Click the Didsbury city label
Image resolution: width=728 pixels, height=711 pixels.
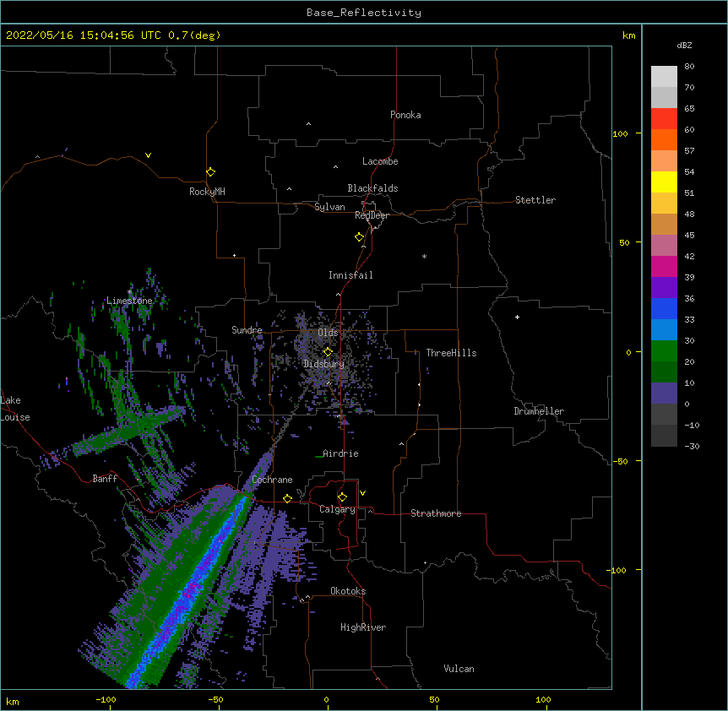coord(323,364)
